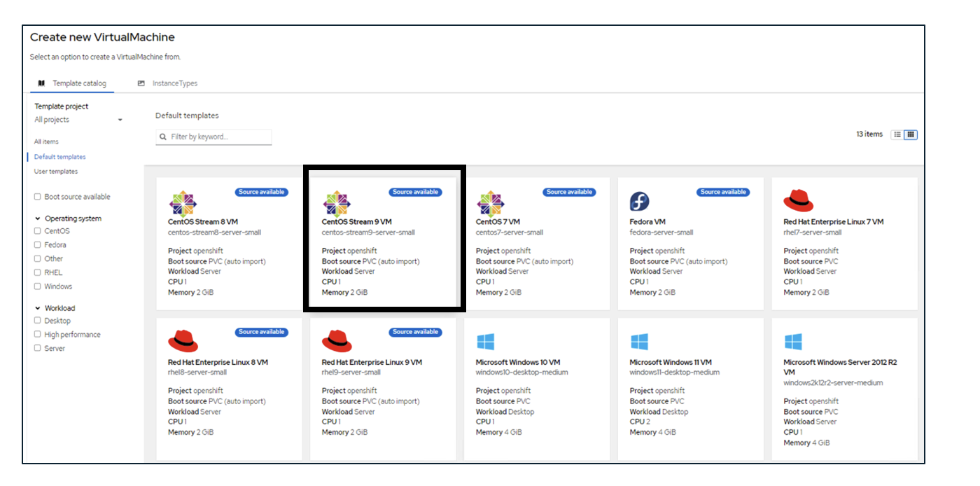Open the CentOS Stream 8 VM title
980x486 pixels.
click(x=203, y=222)
